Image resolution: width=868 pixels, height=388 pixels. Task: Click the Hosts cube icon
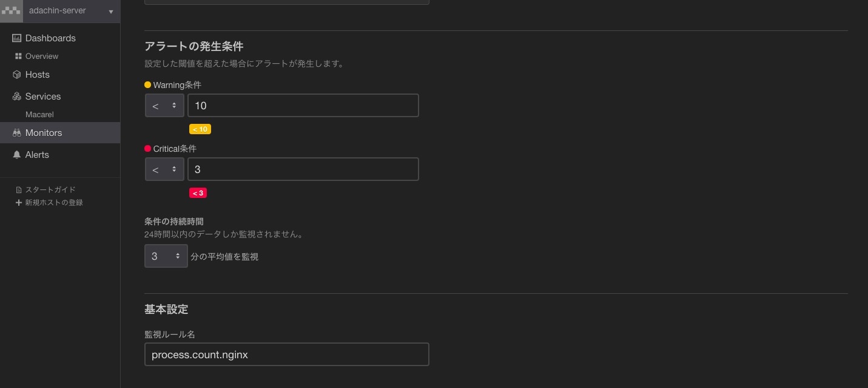17,75
